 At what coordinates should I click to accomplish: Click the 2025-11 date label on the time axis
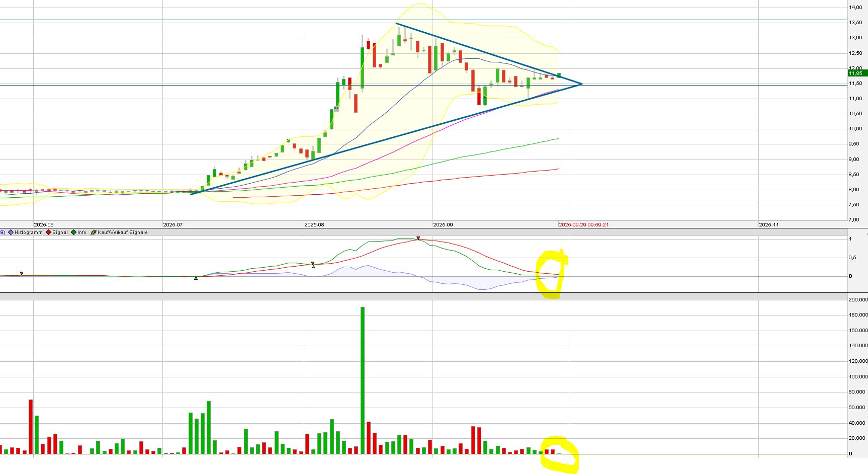tap(768, 225)
